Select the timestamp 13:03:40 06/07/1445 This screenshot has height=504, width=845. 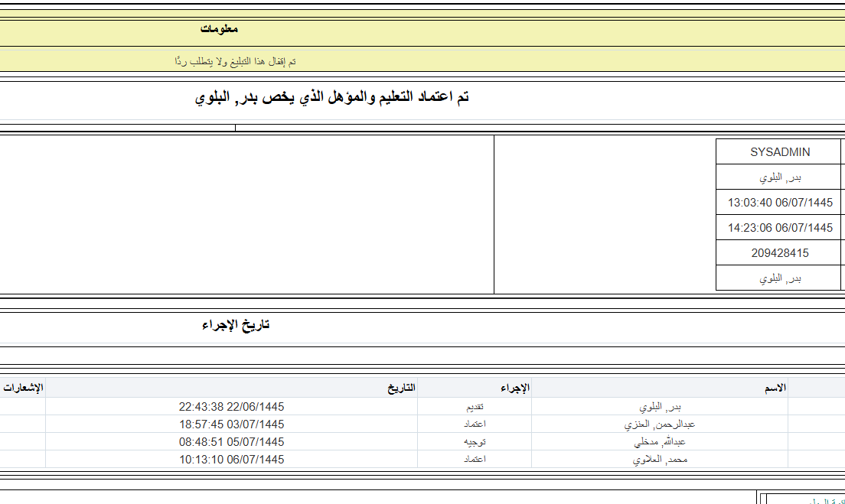[780, 203]
